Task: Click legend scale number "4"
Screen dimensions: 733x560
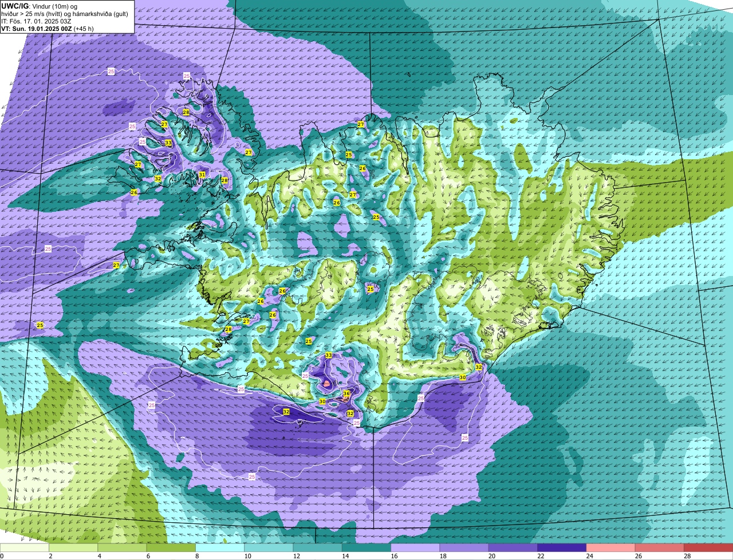Action: (x=99, y=556)
